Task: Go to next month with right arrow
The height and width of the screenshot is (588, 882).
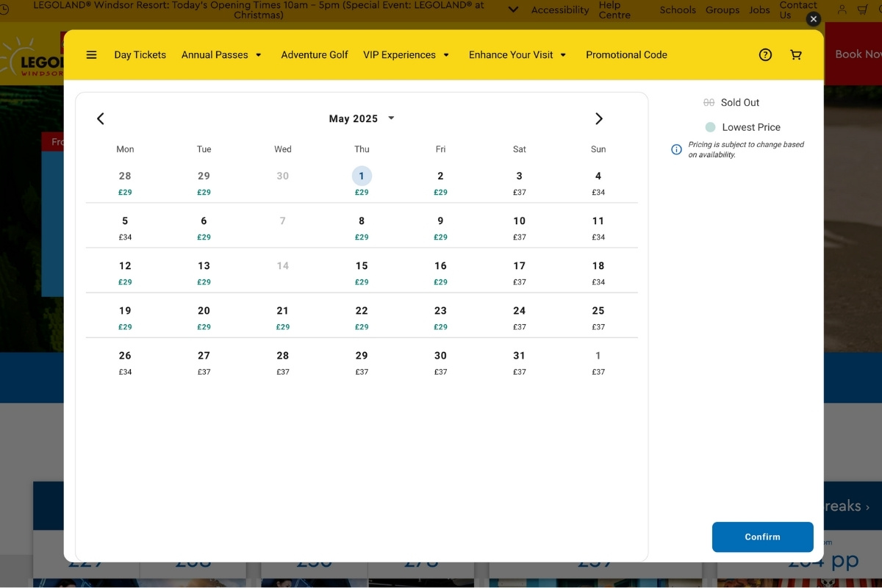Action: pyautogui.click(x=598, y=118)
